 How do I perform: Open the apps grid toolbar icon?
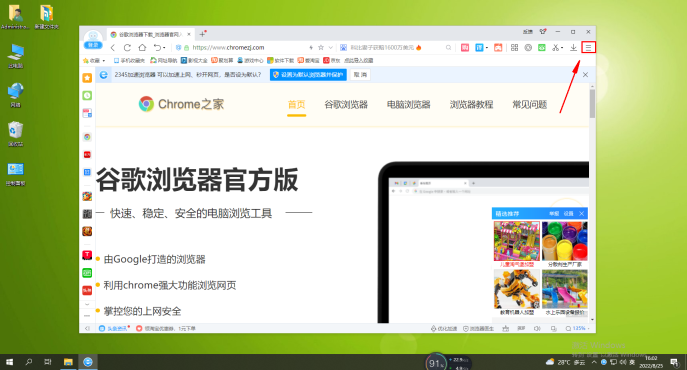[514, 47]
